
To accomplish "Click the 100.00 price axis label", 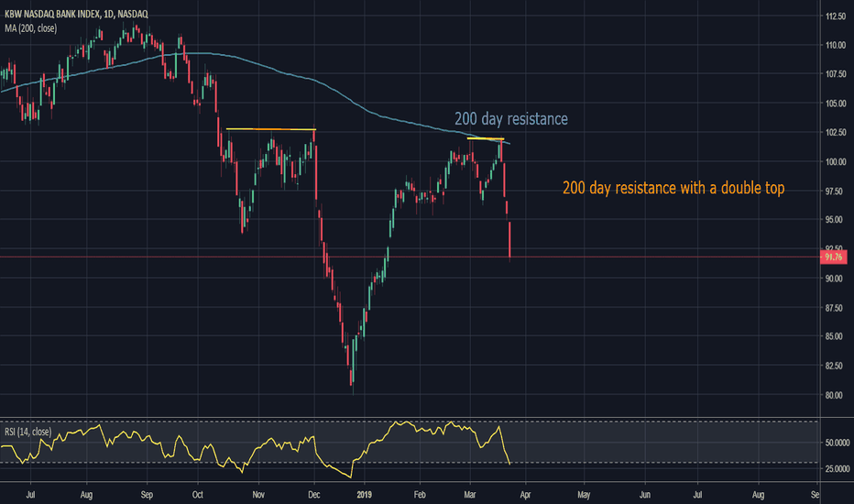I will click(x=836, y=162).
